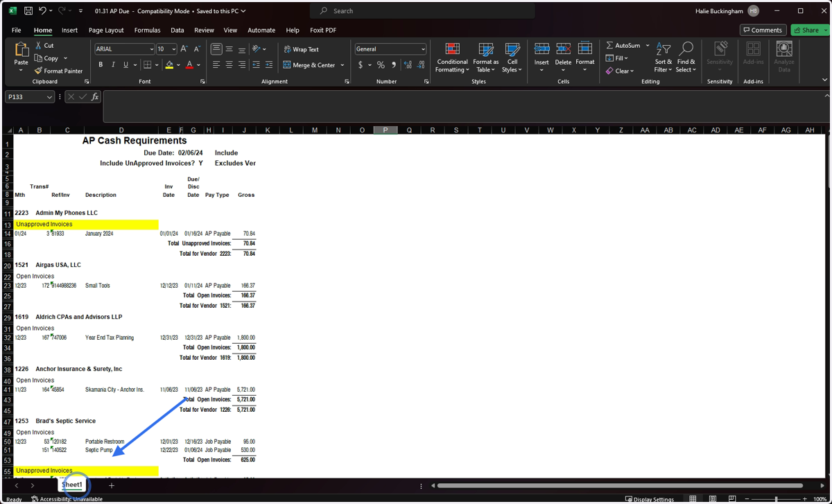Open the Borders button

pos(147,65)
